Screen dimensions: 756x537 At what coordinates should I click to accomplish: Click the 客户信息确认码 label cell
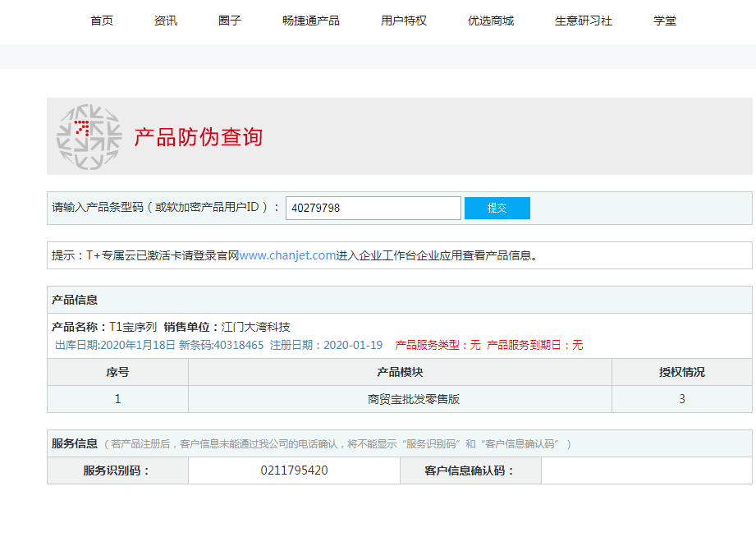tap(470, 470)
